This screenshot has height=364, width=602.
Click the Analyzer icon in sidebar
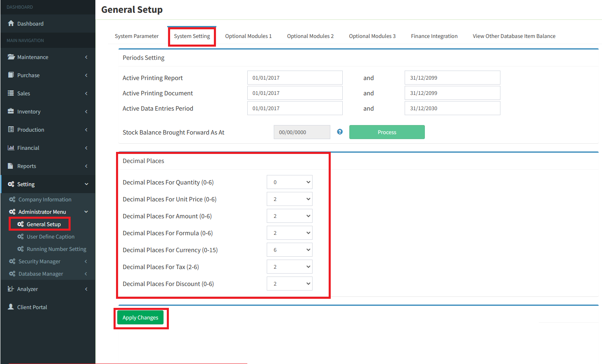coord(11,289)
